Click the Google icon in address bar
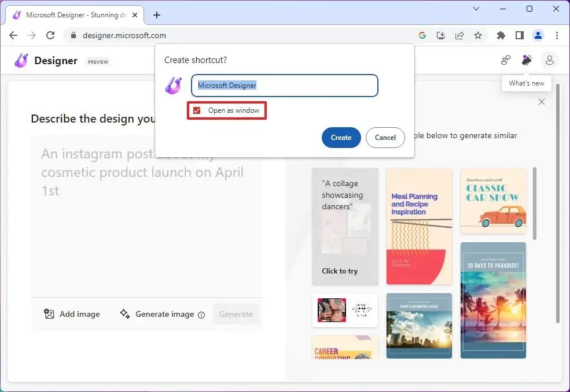Screen dimensions: 570x392 click(422, 35)
